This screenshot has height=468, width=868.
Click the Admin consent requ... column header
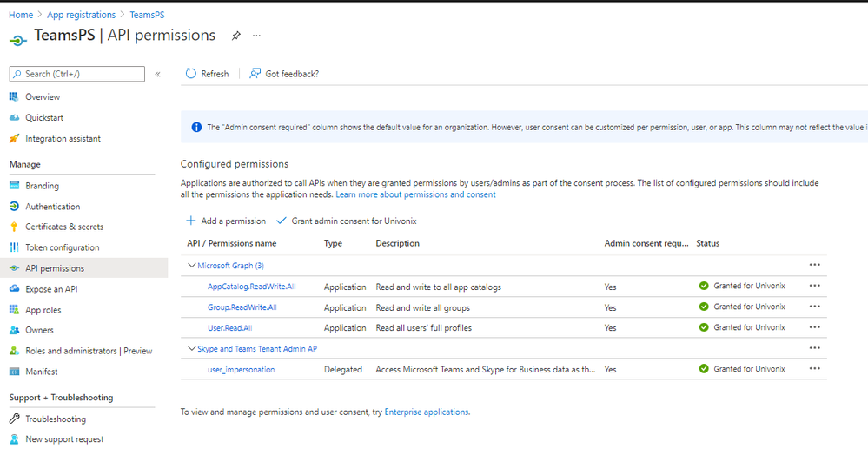click(646, 243)
